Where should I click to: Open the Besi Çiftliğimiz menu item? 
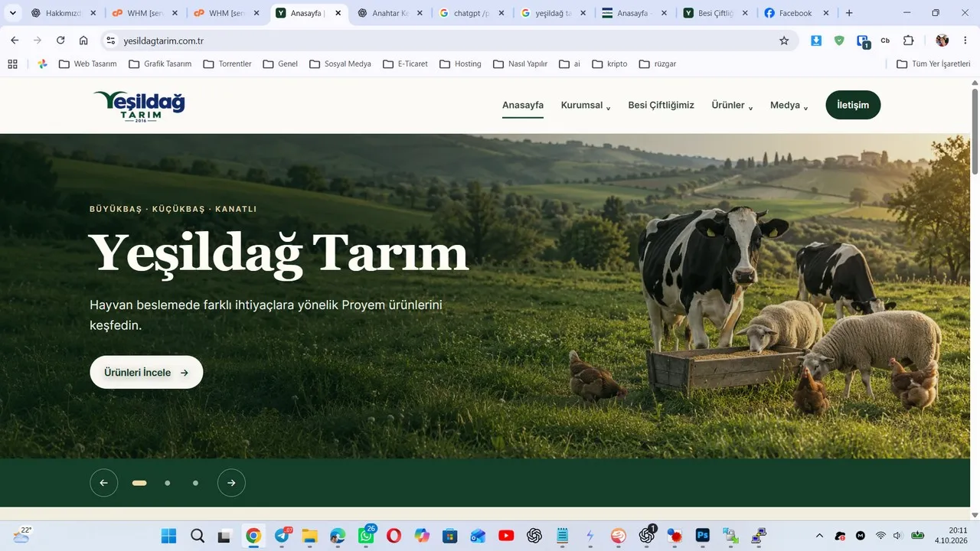[x=661, y=106]
